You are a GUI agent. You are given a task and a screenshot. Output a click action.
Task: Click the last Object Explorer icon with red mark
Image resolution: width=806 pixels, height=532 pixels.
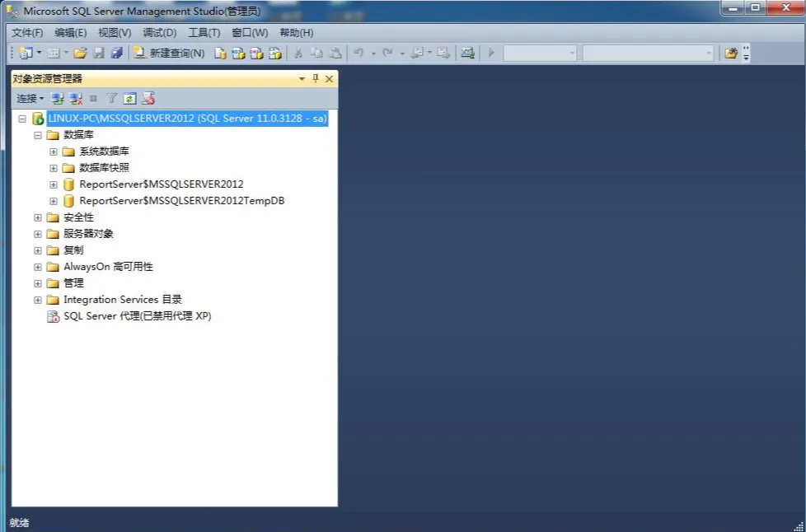[148, 98]
